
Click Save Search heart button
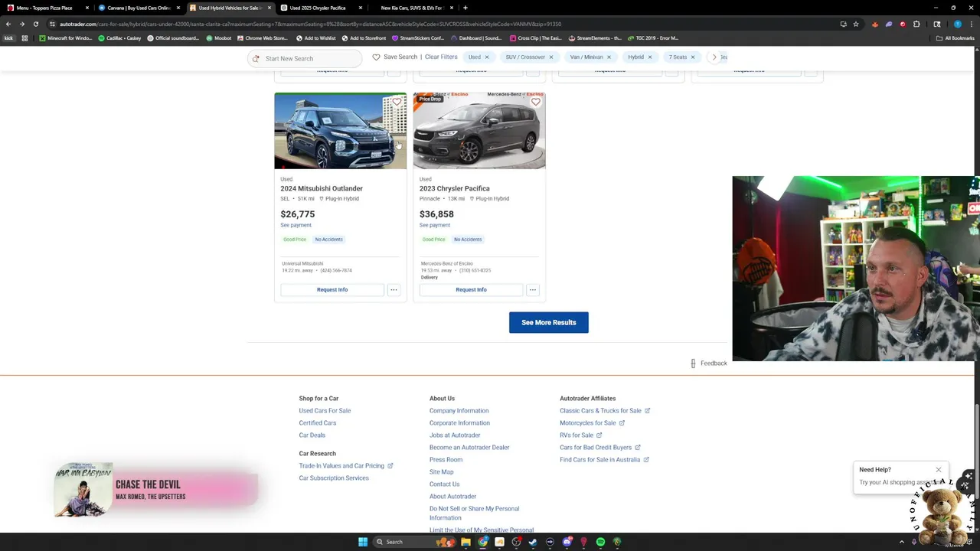(395, 57)
